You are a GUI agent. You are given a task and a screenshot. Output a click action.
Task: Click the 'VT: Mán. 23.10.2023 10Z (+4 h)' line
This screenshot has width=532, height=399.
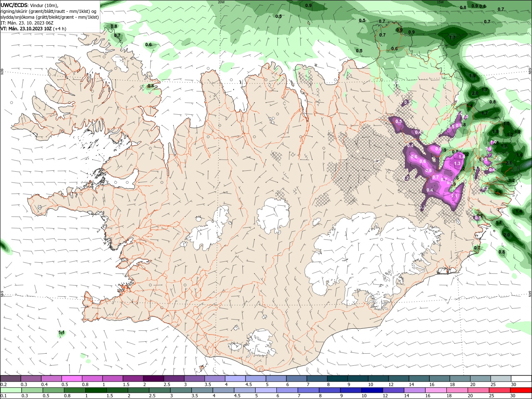[33, 29]
